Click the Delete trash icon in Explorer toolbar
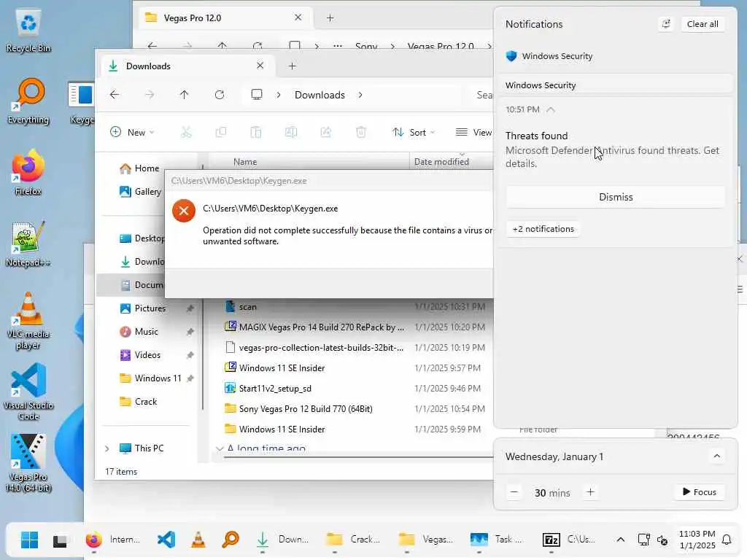 click(x=360, y=132)
